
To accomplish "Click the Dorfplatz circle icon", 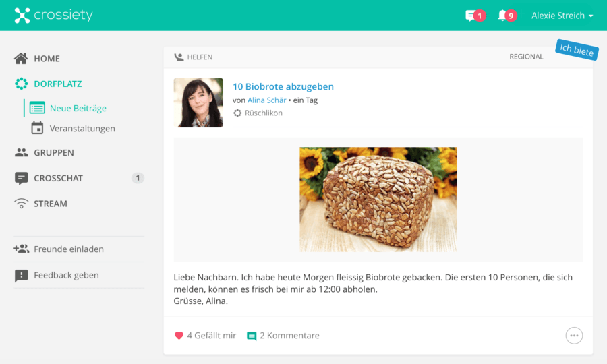I will (x=22, y=84).
